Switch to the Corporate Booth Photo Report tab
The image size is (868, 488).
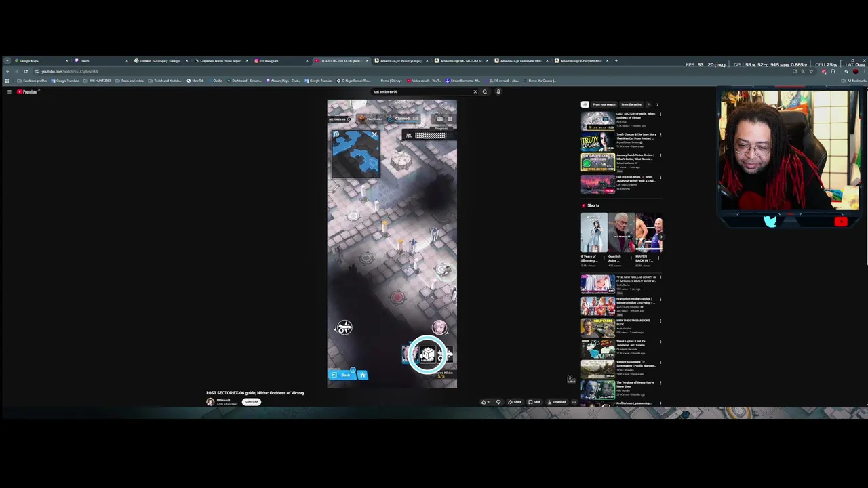[x=220, y=60]
